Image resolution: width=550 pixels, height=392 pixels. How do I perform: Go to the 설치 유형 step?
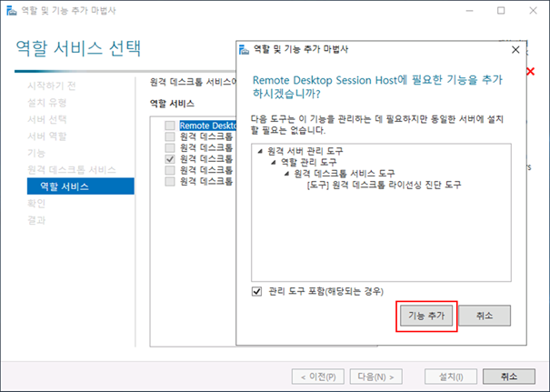coord(47,103)
